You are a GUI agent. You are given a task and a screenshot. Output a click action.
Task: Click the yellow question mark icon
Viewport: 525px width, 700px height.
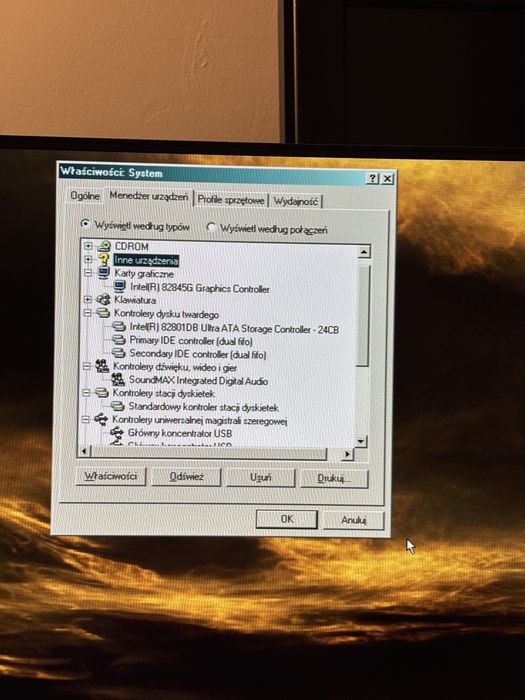pyautogui.click(x=104, y=259)
